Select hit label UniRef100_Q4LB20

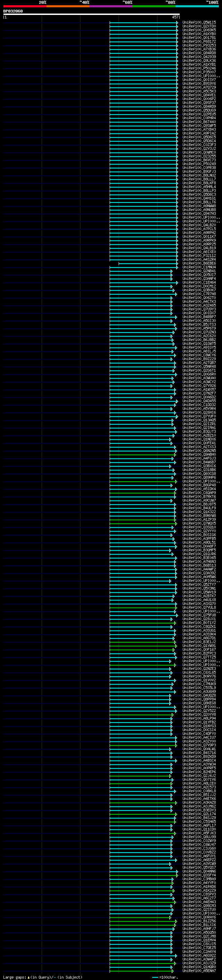(199, 225)
